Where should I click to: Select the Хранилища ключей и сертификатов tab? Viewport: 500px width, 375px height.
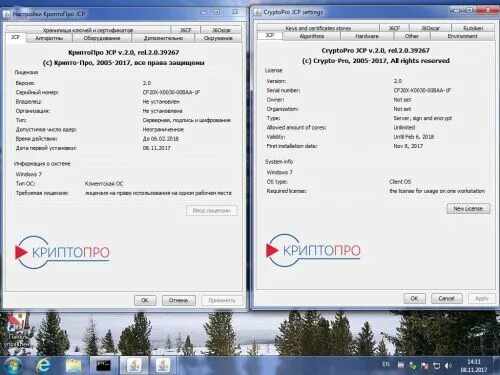pos(88,30)
